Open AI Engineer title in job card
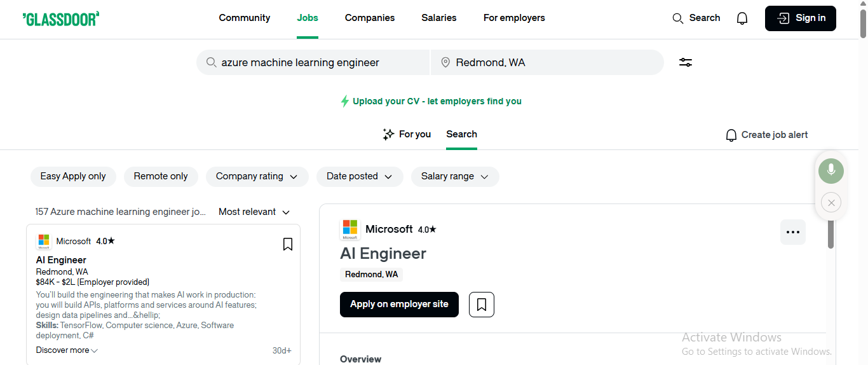Viewport: 868px width, 365px height. point(61,260)
